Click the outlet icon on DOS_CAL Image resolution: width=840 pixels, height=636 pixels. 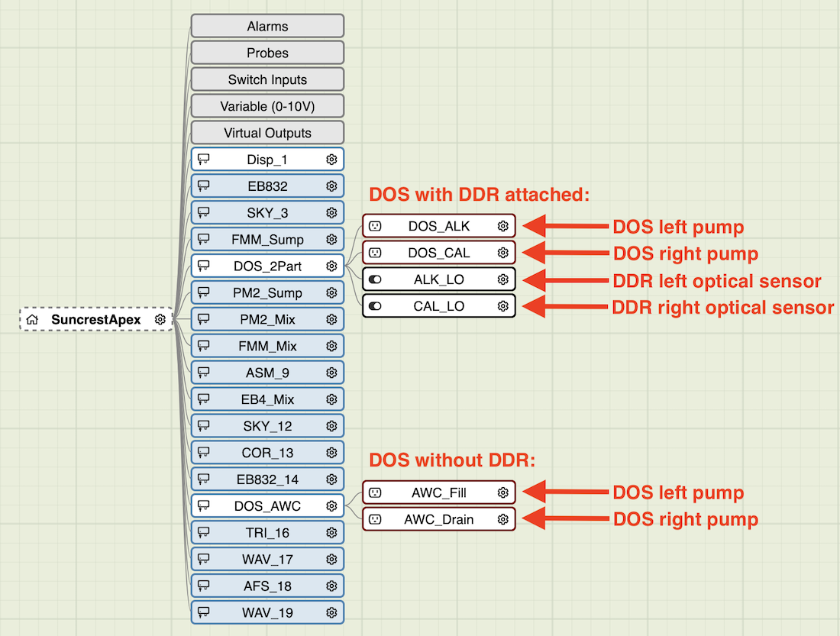[375, 253]
